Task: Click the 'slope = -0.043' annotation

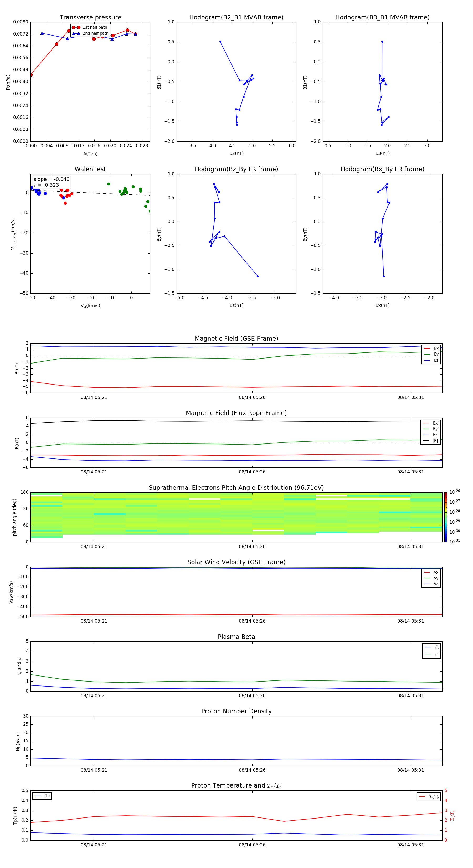Action: (x=52, y=179)
